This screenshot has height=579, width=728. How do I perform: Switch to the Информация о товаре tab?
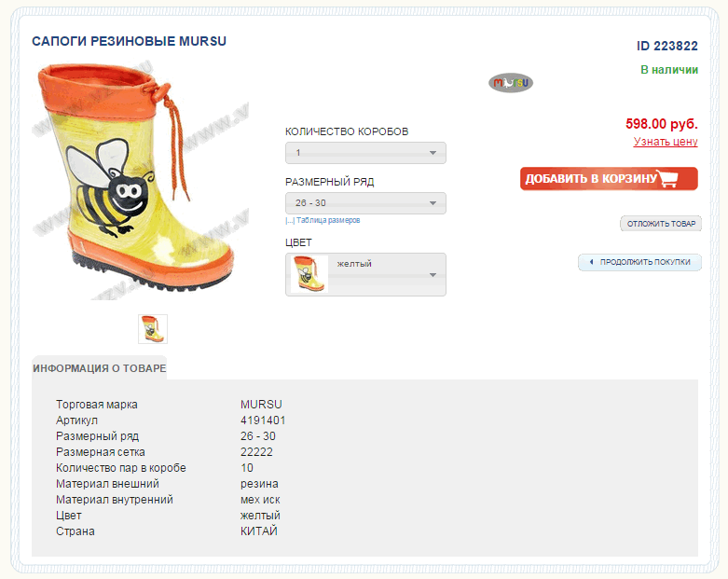(100, 368)
